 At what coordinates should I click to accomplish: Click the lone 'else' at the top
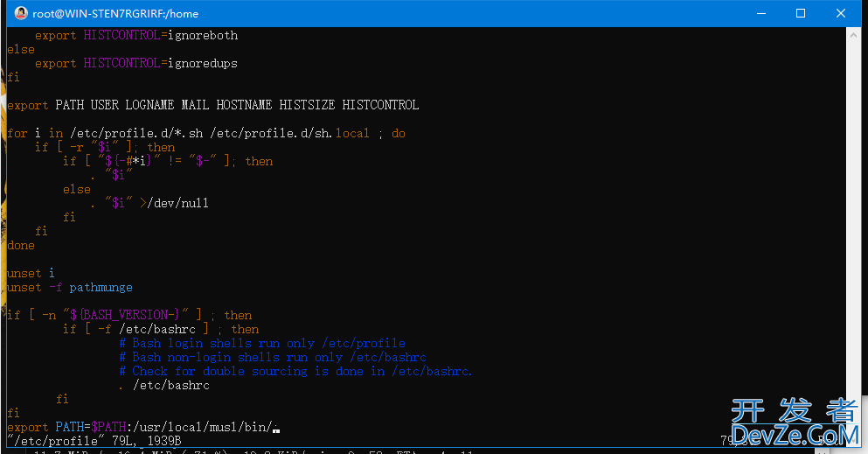tap(21, 50)
